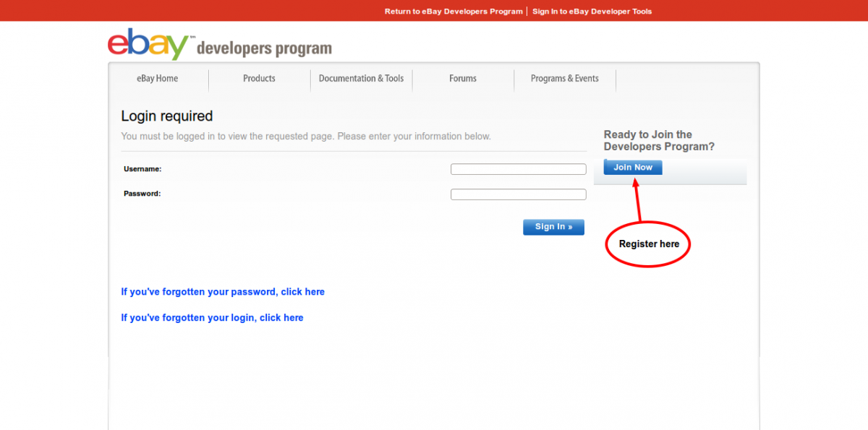Go to eBay Home menu item
This screenshot has width=868, height=430.
click(x=158, y=79)
